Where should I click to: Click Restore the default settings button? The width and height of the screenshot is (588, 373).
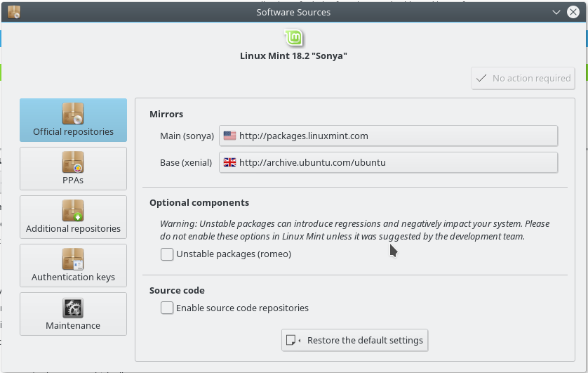pyautogui.click(x=355, y=341)
